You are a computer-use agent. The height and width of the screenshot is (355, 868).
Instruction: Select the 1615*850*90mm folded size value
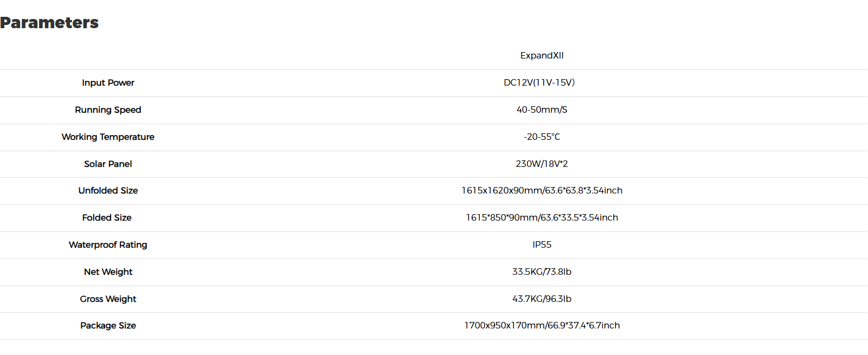tap(542, 218)
